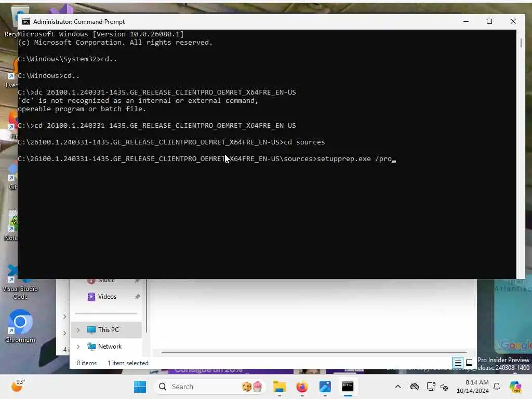The height and width of the screenshot is (399, 532).
Task: Click the Command Prompt vertical scrollbar
Action: click(521, 43)
